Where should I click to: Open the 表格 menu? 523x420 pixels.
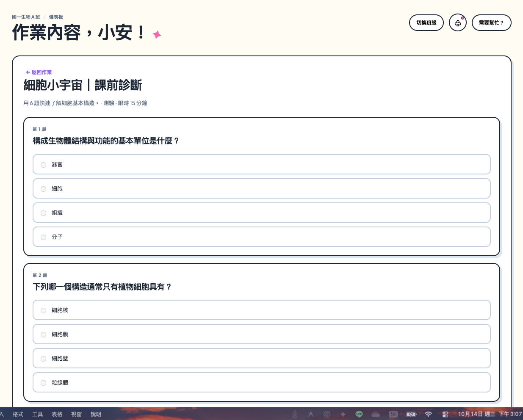[x=57, y=414]
